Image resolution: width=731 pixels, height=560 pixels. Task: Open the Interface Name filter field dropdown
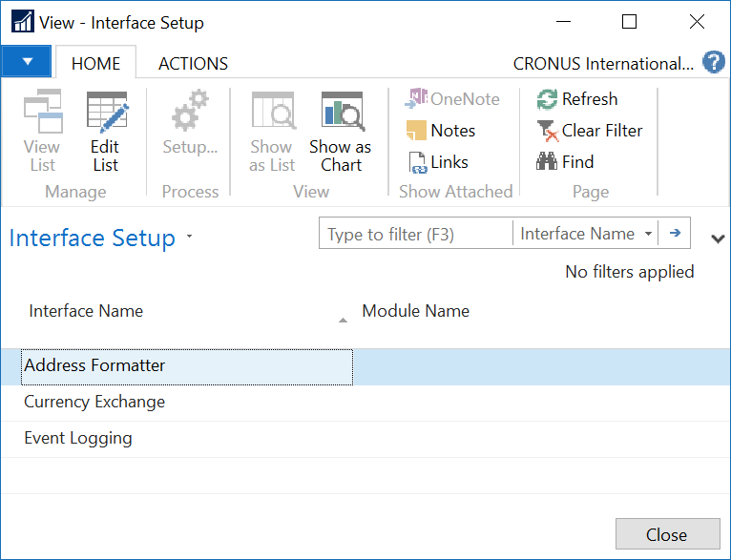pyautogui.click(x=586, y=233)
